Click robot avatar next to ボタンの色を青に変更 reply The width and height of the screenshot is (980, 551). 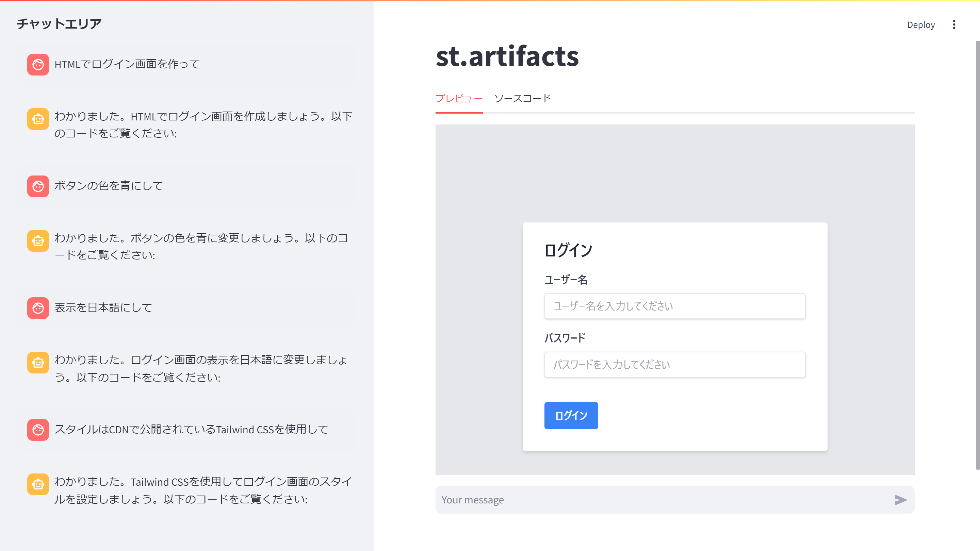38,241
